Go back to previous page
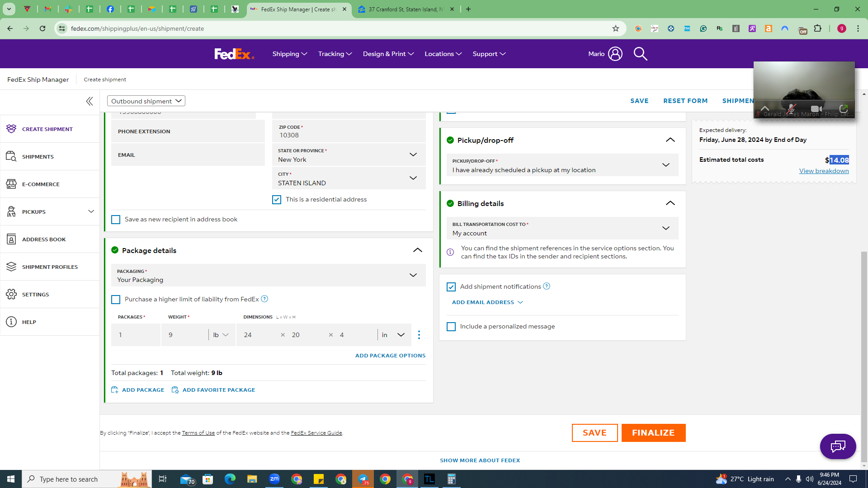868x488 pixels. coord(10,28)
